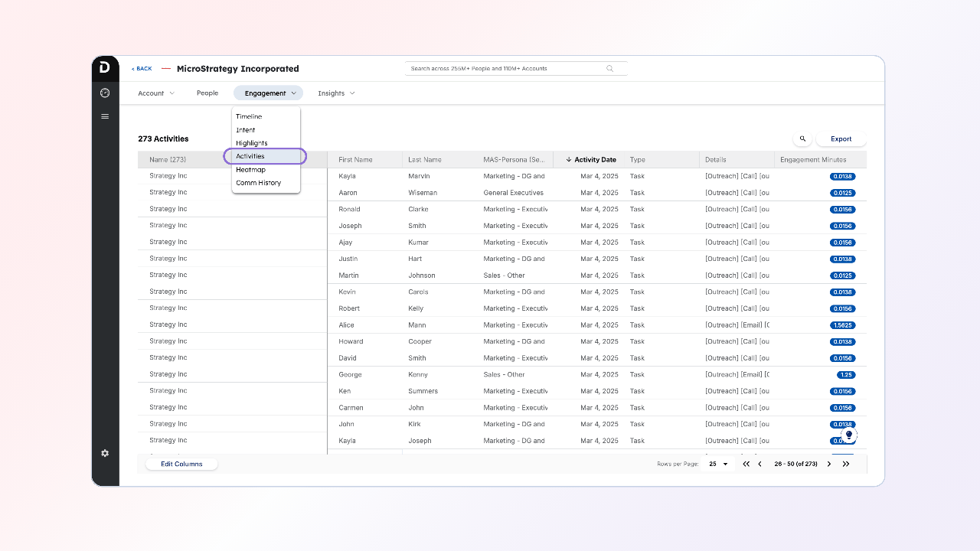Jump to the last page of results
Screen dimensions: 980x551
(x=846, y=464)
